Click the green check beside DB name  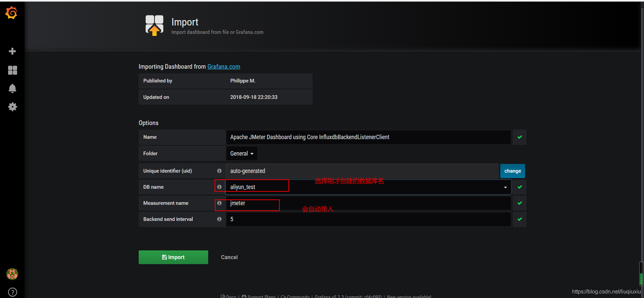(x=520, y=187)
